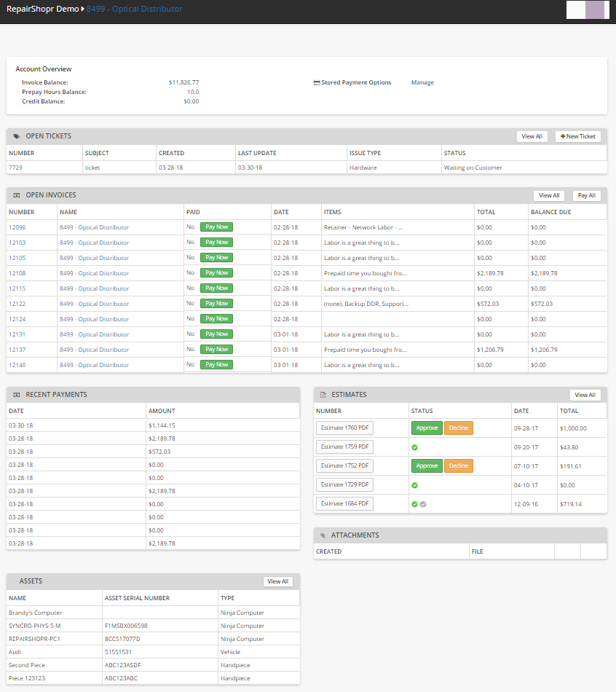Pay Now for invoice 12096
The image size is (616, 692).
coord(216,227)
